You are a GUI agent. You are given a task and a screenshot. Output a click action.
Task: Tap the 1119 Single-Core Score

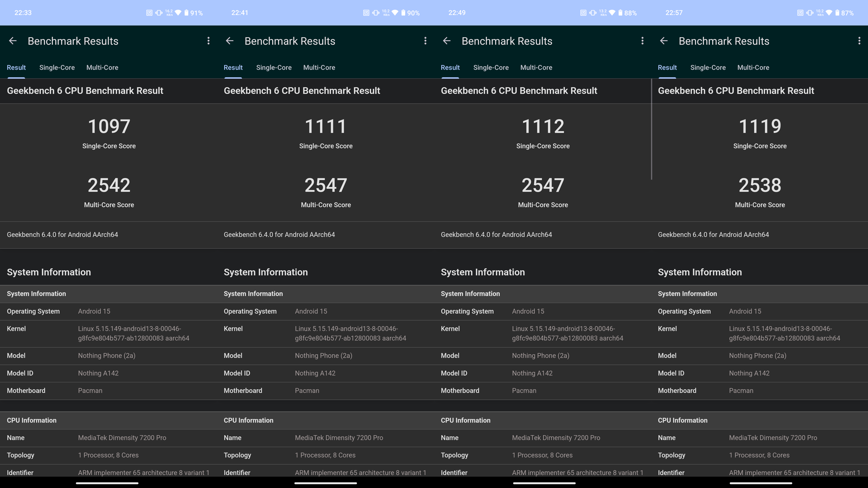pyautogui.click(x=759, y=127)
